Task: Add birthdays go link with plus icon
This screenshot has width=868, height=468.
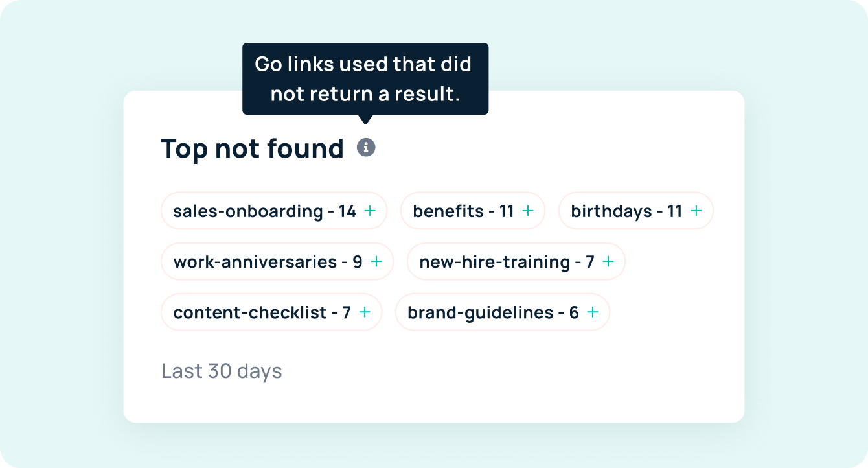Action: [696, 211]
